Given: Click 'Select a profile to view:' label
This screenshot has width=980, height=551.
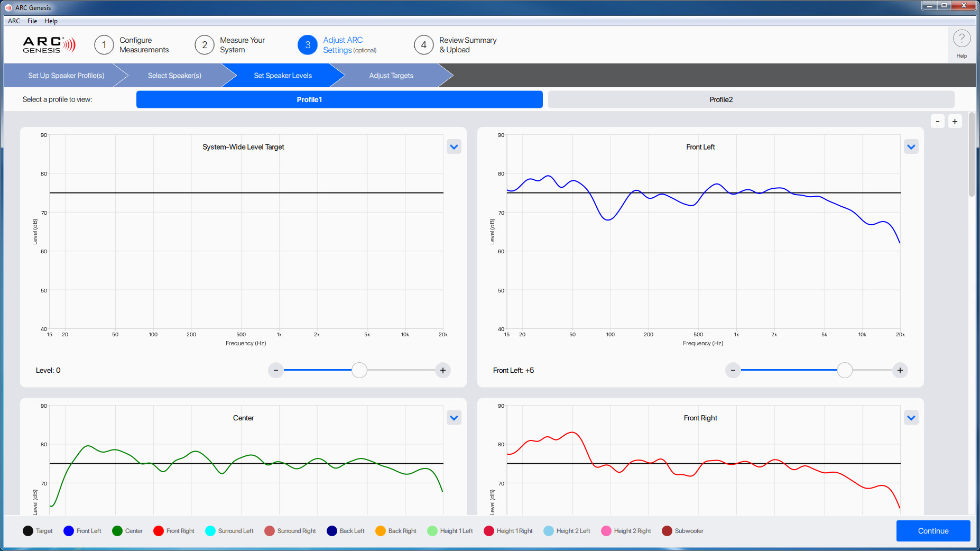Looking at the screenshot, I should (x=57, y=99).
